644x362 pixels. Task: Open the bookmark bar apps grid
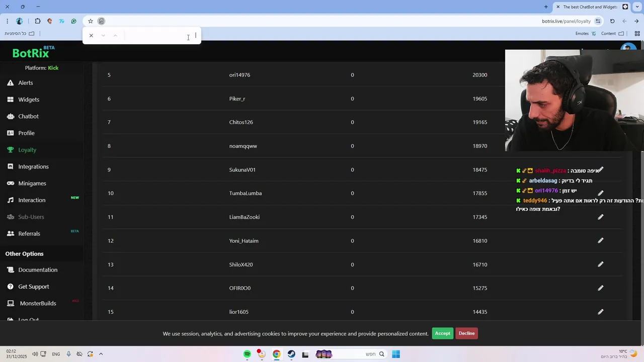tap(637, 34)
